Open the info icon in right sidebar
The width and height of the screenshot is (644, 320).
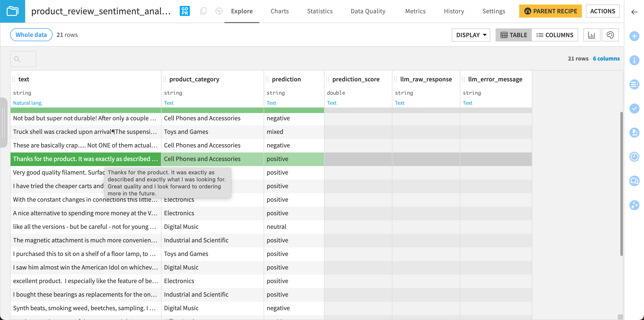[634, 60]
